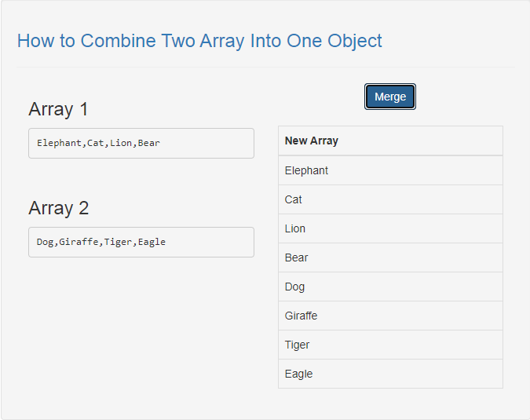Select the New Array table header
Image resolution: width=530 pixels, height=420 pixels.
(390, 141)
